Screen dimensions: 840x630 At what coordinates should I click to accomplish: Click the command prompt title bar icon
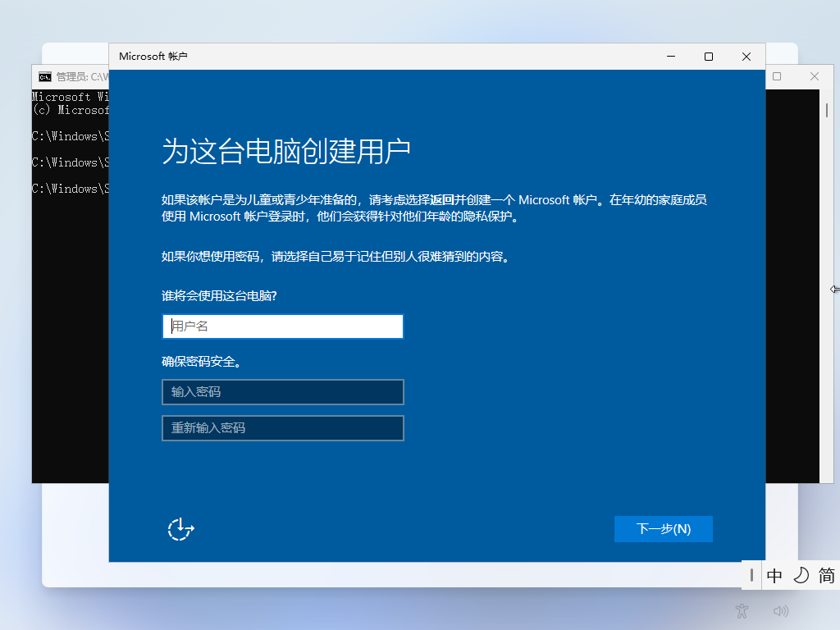pos(45,77)
